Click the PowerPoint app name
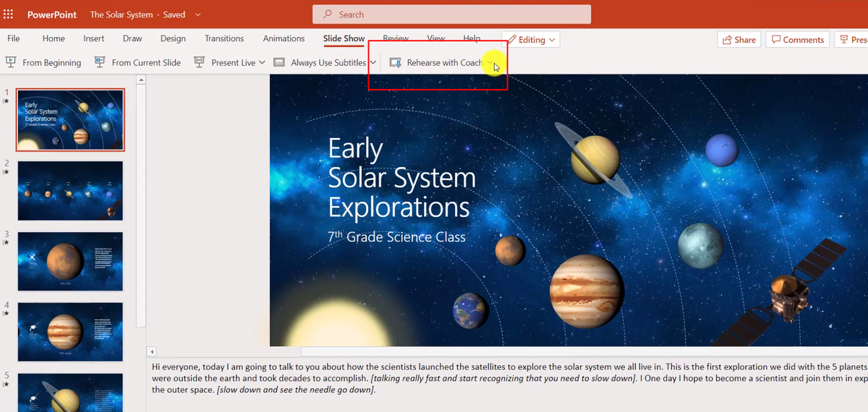The image size is (868, 412). point(51,14)
